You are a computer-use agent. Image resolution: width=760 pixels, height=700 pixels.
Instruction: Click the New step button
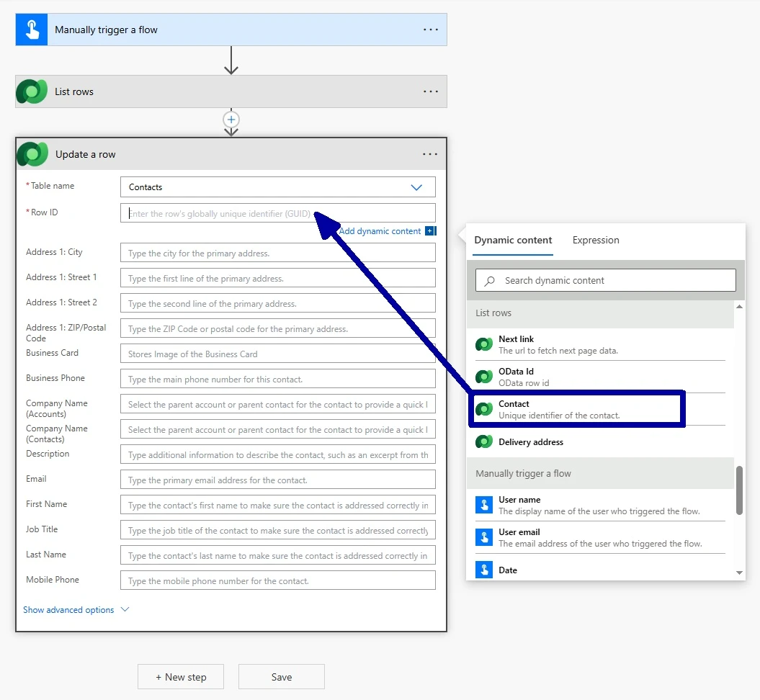coord(181,677)
